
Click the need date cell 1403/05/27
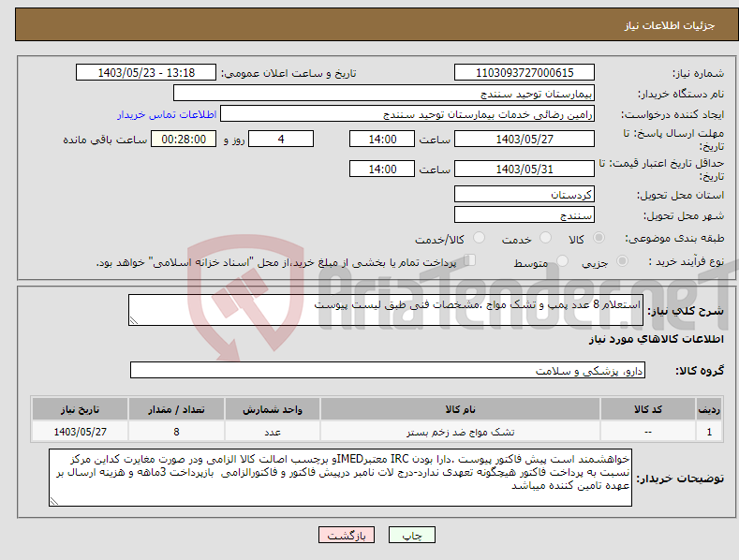81,432
